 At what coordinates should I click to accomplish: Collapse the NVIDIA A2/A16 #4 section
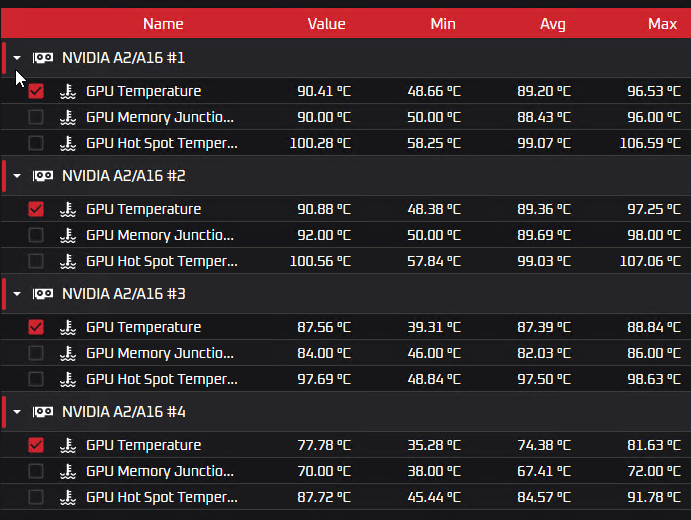pyautogui.click(x=17, y=412)
